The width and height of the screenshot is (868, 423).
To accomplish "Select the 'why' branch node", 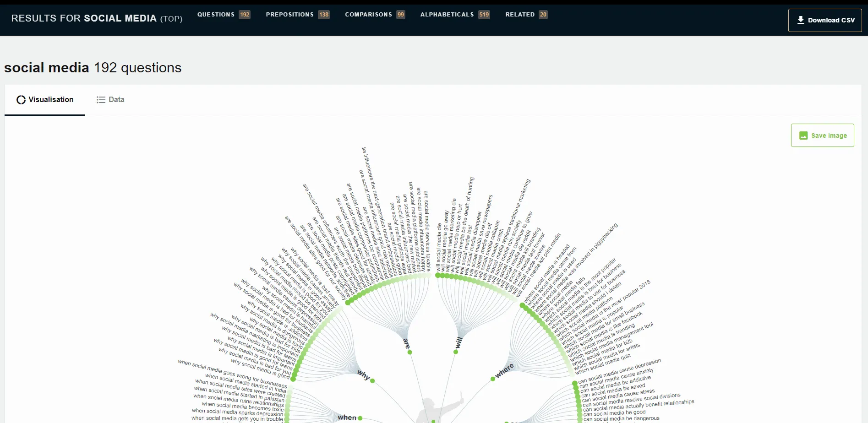I will click(372, 381).
